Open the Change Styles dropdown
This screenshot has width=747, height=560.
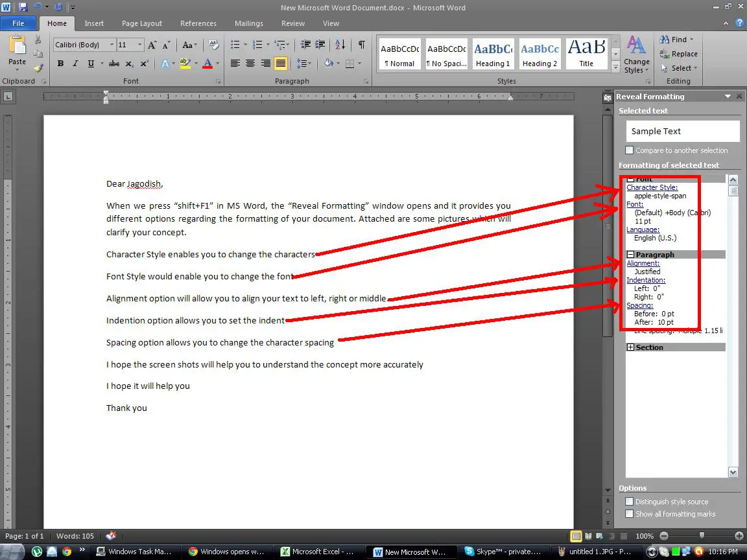tap(637, 54)
